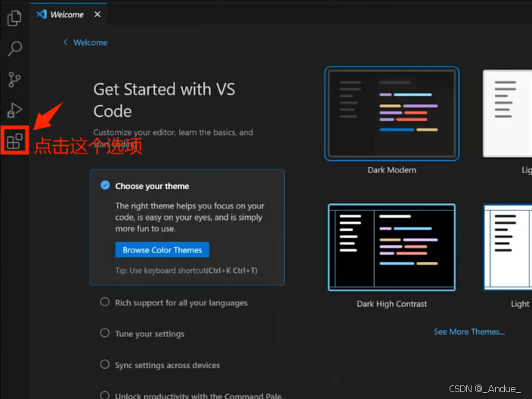
Task: Click the VS Code logo on Welcome tab
Action: pos(42,14)
